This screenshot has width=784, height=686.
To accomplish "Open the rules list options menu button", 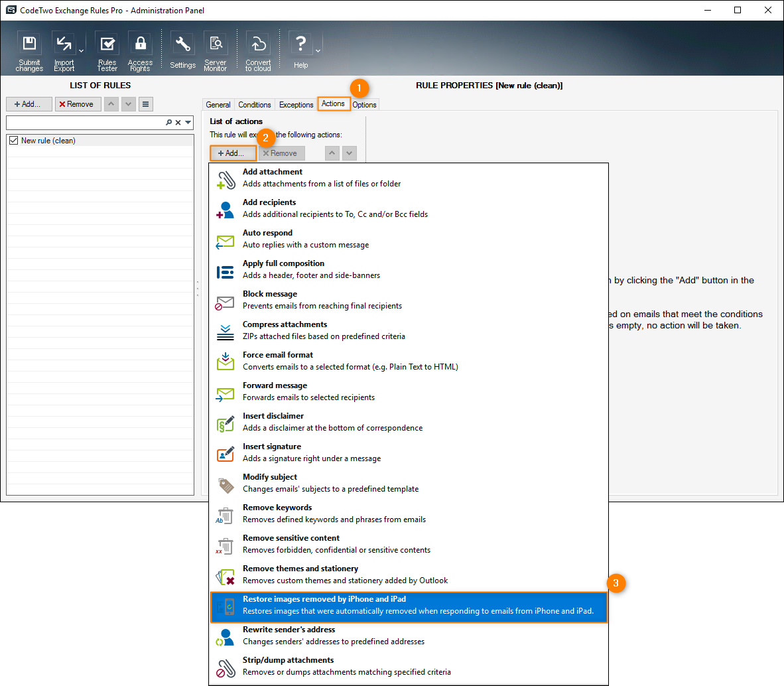I will coord(145,104).
